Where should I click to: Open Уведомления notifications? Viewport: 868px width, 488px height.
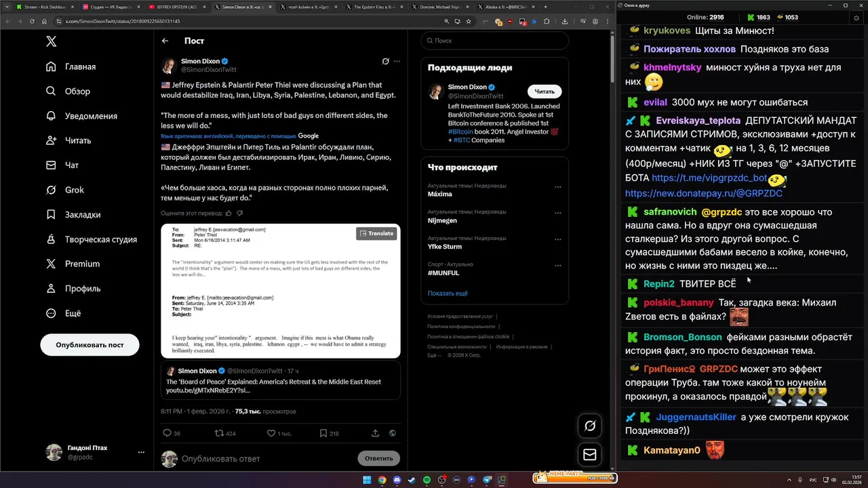[81, 116]
